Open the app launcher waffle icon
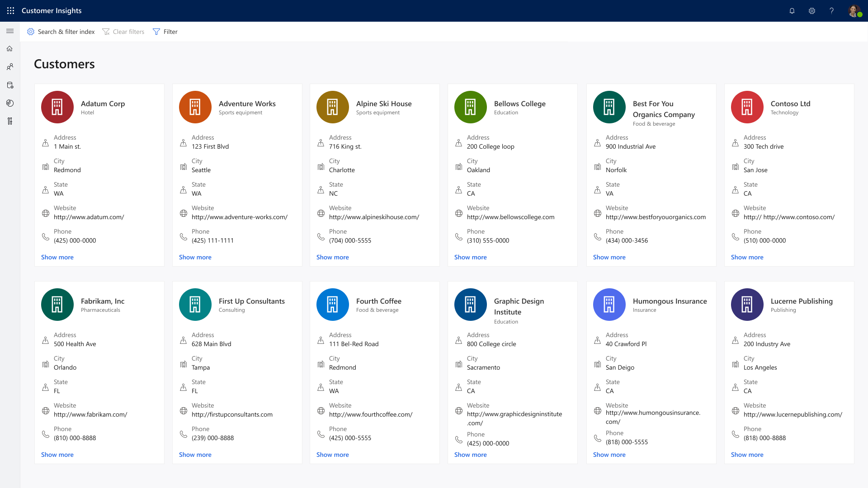Screen dimensions: 868x488 (x=10, y=10)
